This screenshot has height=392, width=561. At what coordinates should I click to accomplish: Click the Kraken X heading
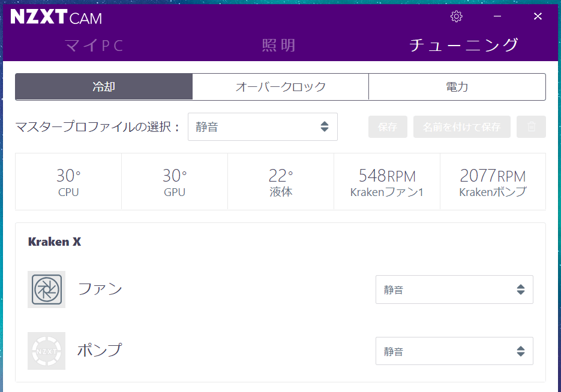point(55,242)
